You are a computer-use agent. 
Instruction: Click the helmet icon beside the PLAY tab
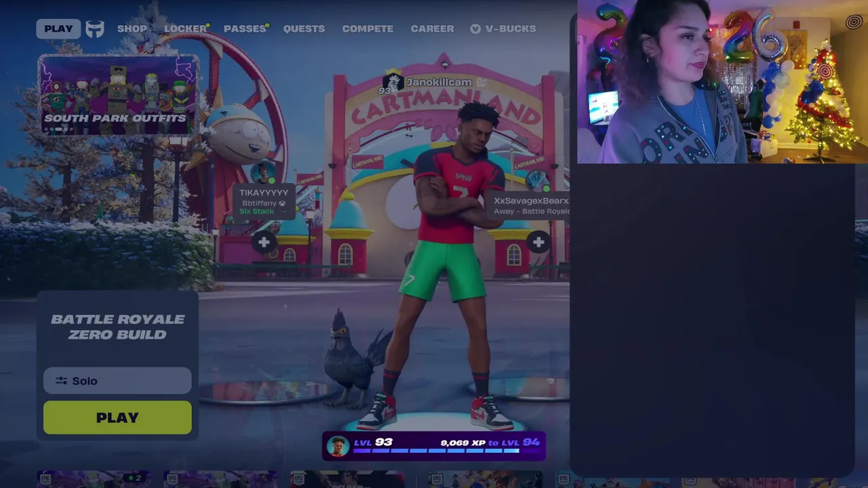tap(95, 28)
